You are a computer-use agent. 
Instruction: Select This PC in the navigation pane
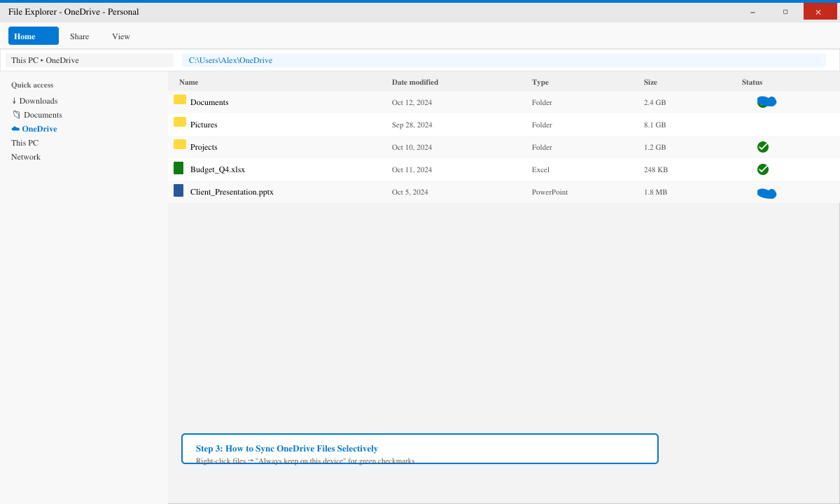[24, 143]
